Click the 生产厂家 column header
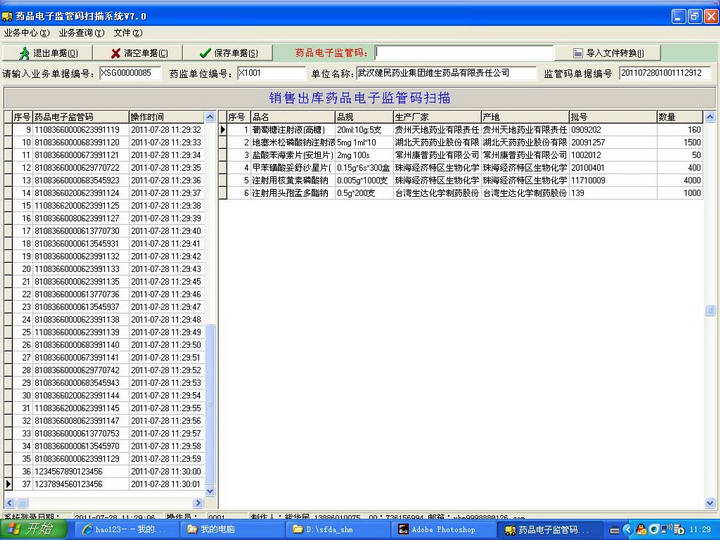The image size is (720, 540). point(437,117)
